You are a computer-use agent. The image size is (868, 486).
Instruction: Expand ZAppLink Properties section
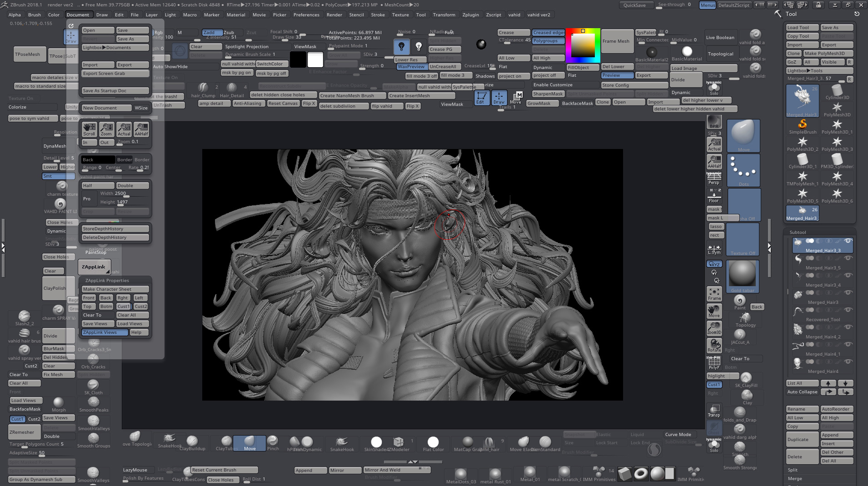click(x=107, y=280)
